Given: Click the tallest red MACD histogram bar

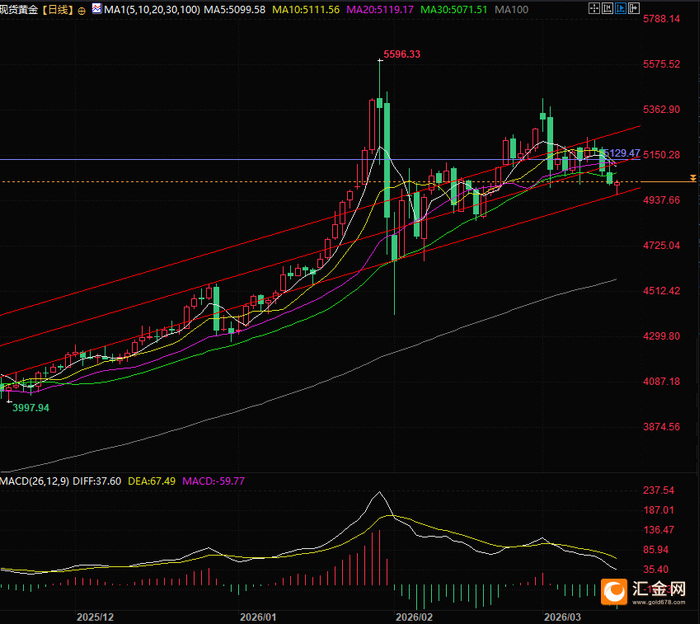Looking at the screenshot, I should tap(379, 557).
